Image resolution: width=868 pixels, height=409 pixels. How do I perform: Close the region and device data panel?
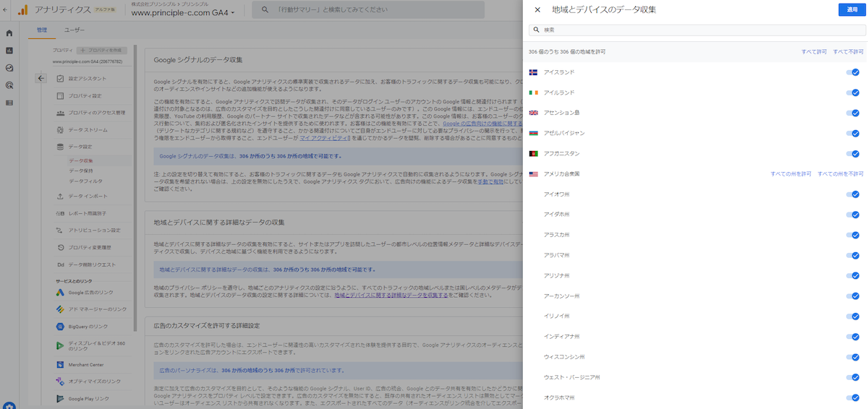537,9
